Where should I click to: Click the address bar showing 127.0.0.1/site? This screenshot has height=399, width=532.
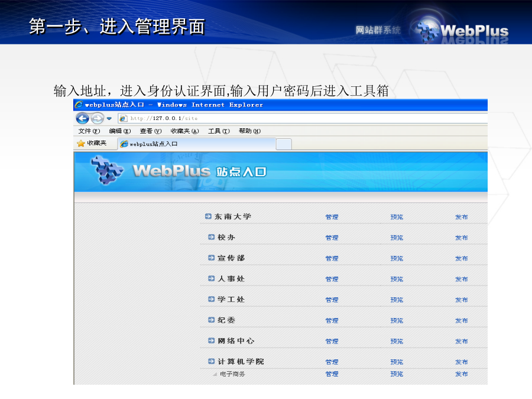pos(303,118)
